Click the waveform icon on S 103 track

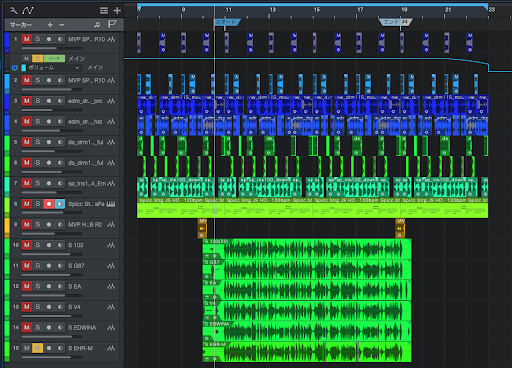(111, 245)
